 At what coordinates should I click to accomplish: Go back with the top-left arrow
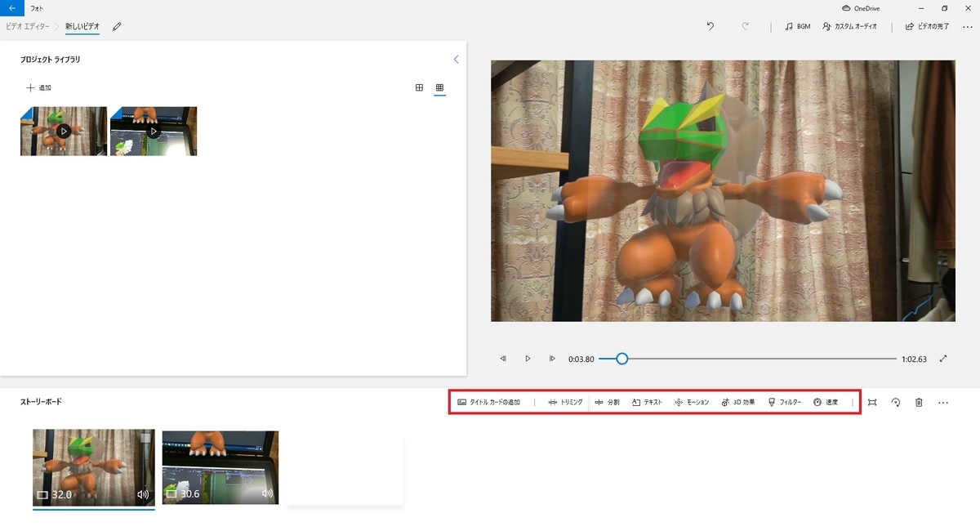click(x=12, y=7)
